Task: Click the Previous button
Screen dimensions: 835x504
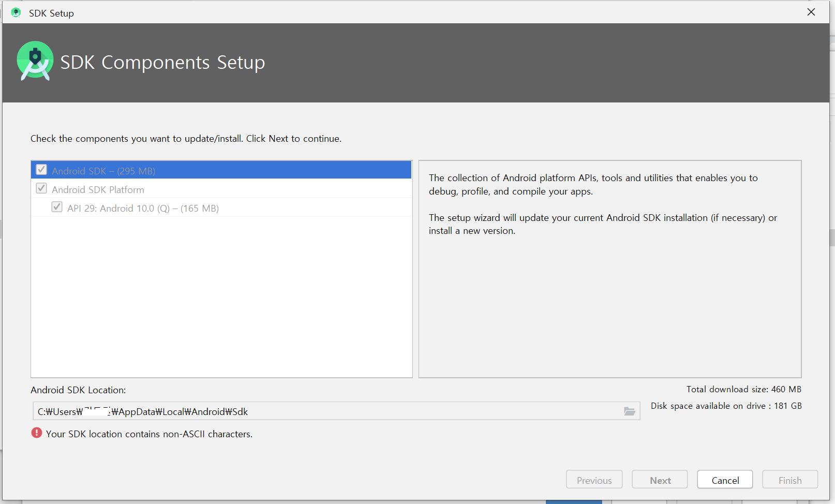Action: pos(594,480)
